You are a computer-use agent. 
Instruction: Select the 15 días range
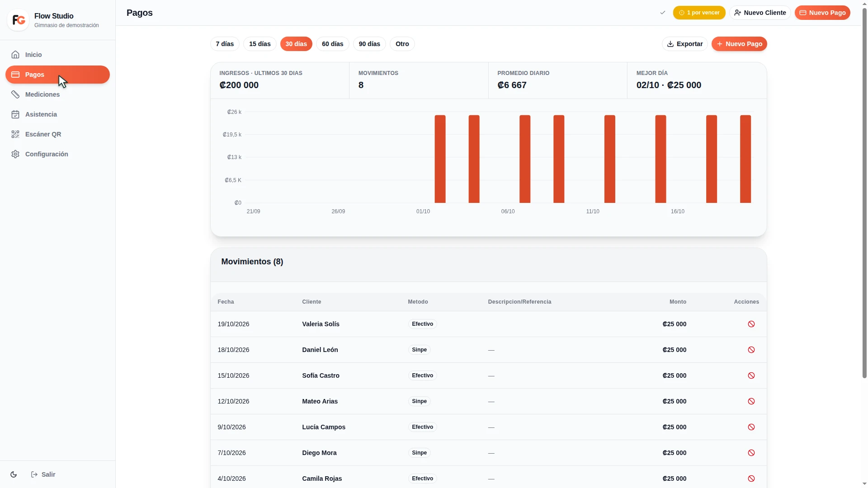(260, 44)
